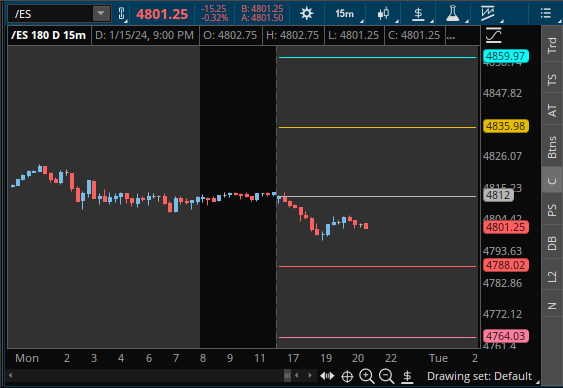Image resolution: width=563 pixels, height=388 pixels.
Task: Open chart settings gear icon
Action: pyautogui.click(x=306, y=14)
